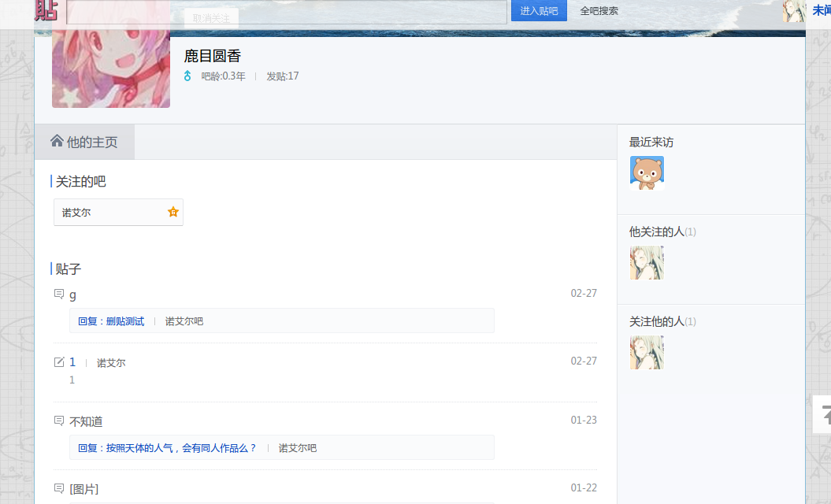Click the top-right user avatar
Viewport: 831px width, 504px height.
pos(793,10)
